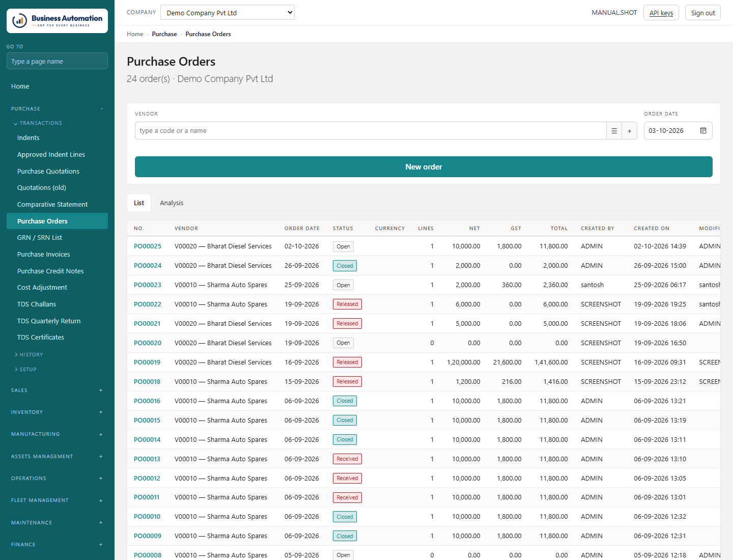Click Home in the breadcrumb
Viewport: 733px width, 560px height.
[135, 34]
